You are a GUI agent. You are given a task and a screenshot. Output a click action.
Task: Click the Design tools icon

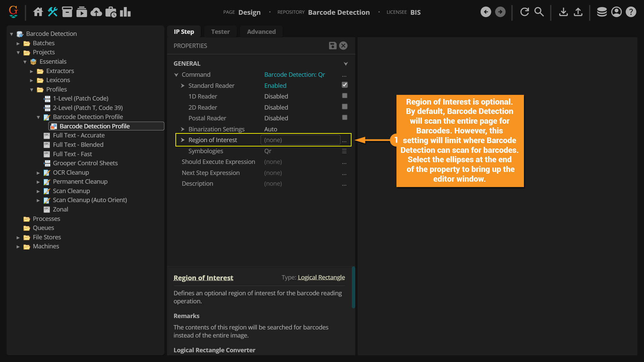[53, 12]
